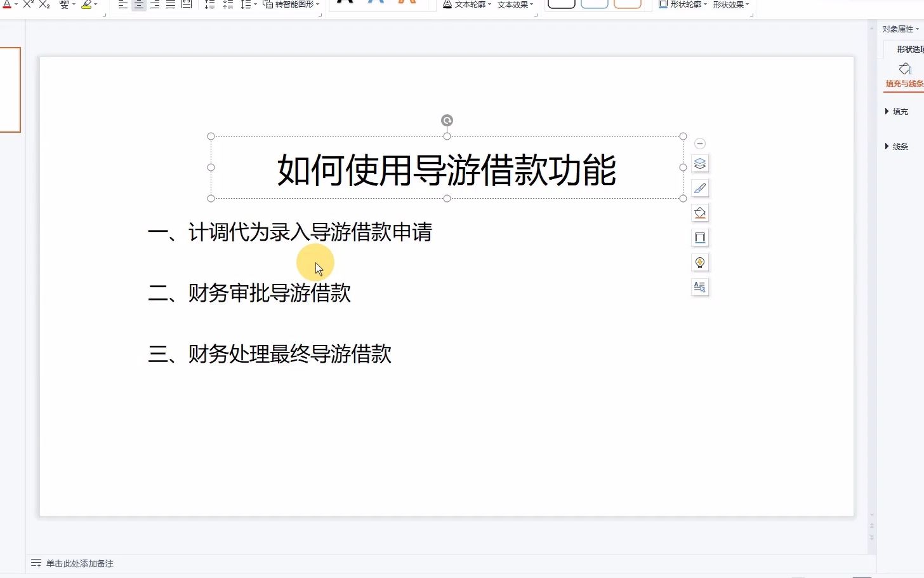Toggle distributed alignment option

(x=185, y=4)
